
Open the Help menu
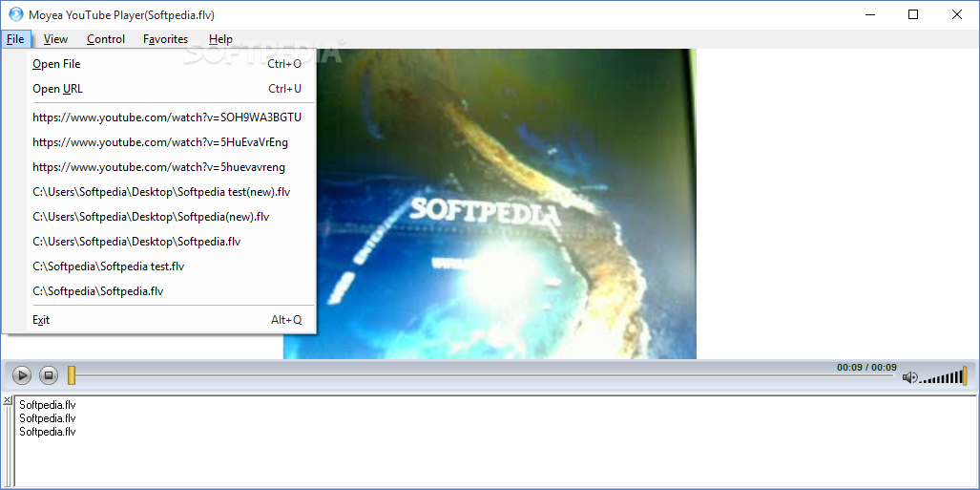pos(220,39)
